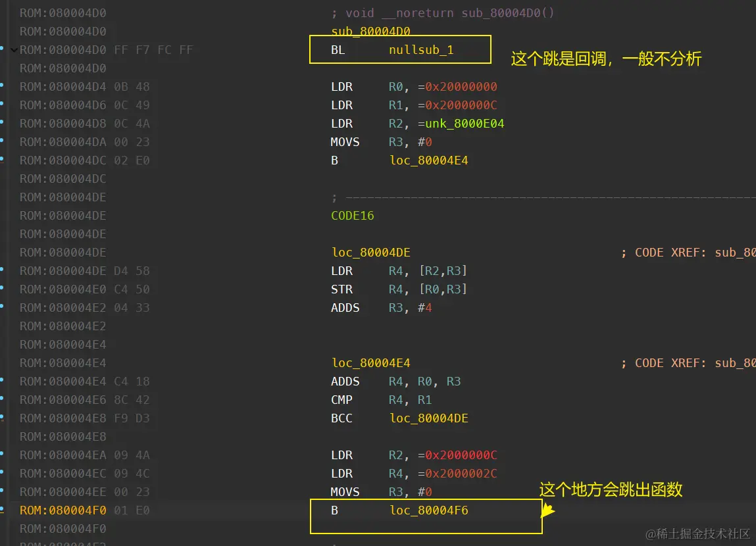Toggle breakpoint dot at ROM:080004DE D4 58
Screen dimensions: 756x546
click(x=2, y=269)
